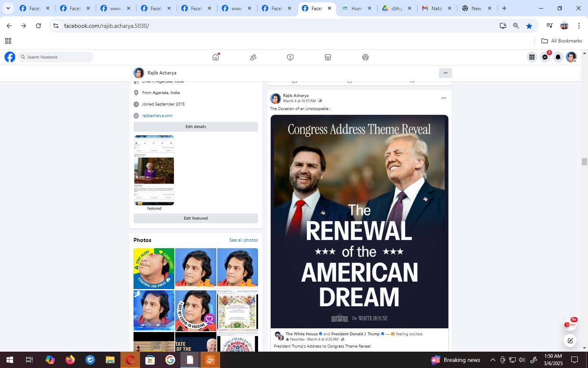Open the Facebook notifications bell
This screenshot has height=368, width=588.
point(558,57)
